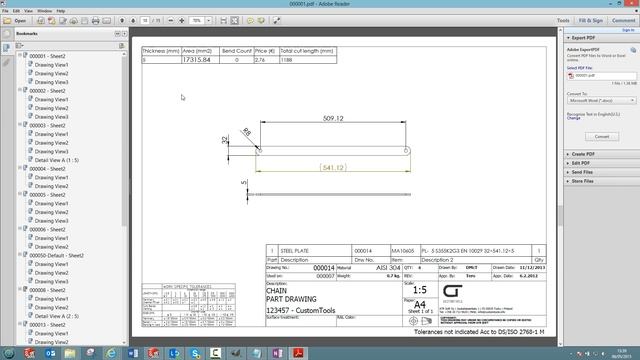This screenshot has height=360, width=640.
Task: Open the Fill & Sign pane
Action: pyautogui.click(x=590, y=20)
